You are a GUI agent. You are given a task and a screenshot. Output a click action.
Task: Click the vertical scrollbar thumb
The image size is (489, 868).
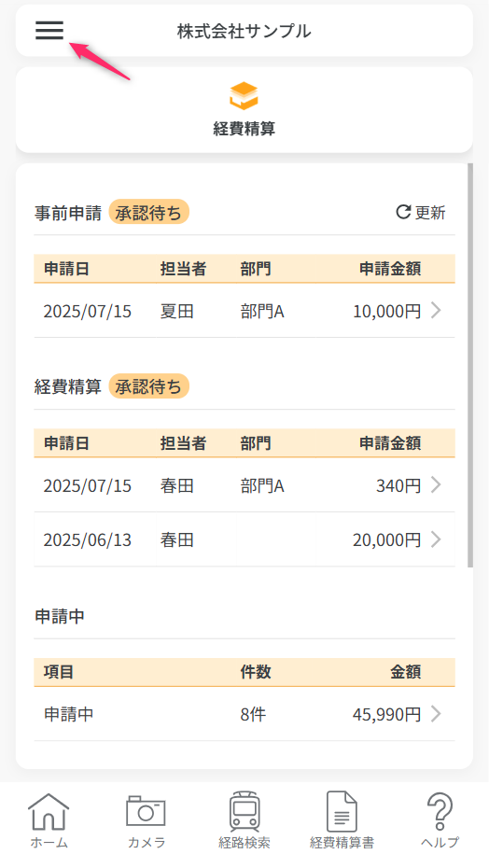470,365
